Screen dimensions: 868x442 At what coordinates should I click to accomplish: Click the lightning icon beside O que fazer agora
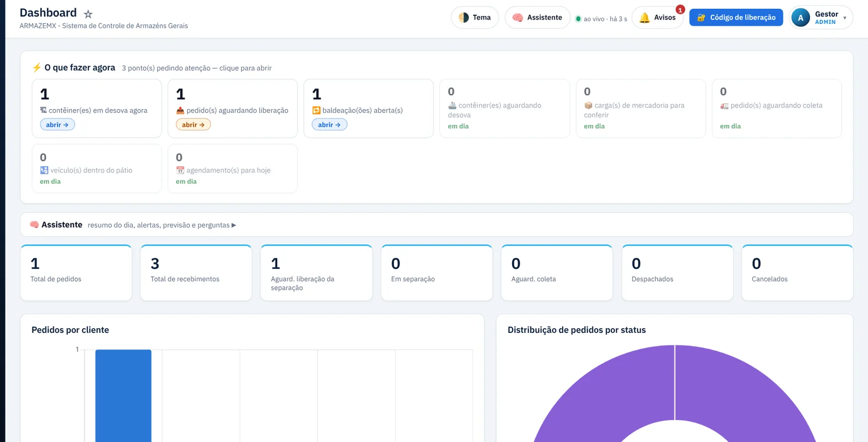37,67
